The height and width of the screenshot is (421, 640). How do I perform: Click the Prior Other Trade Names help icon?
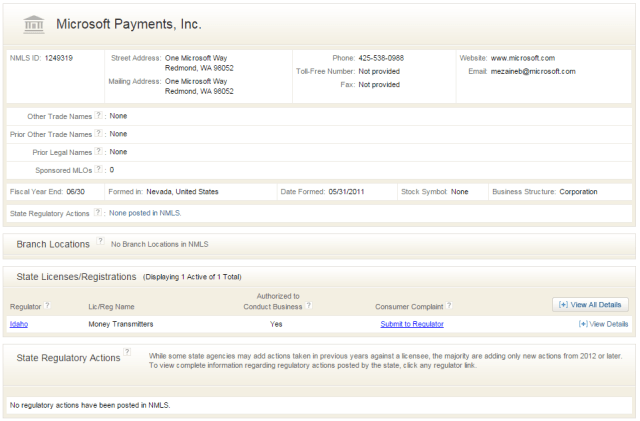[98, 134]
